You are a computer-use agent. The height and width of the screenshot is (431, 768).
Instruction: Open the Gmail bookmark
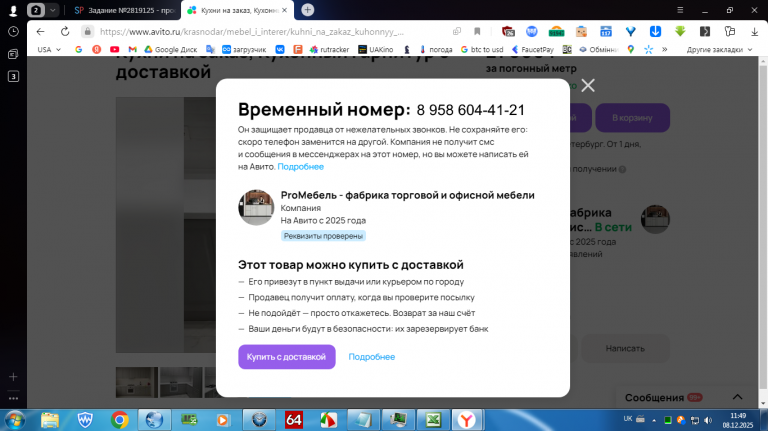(x=132, y=49)
